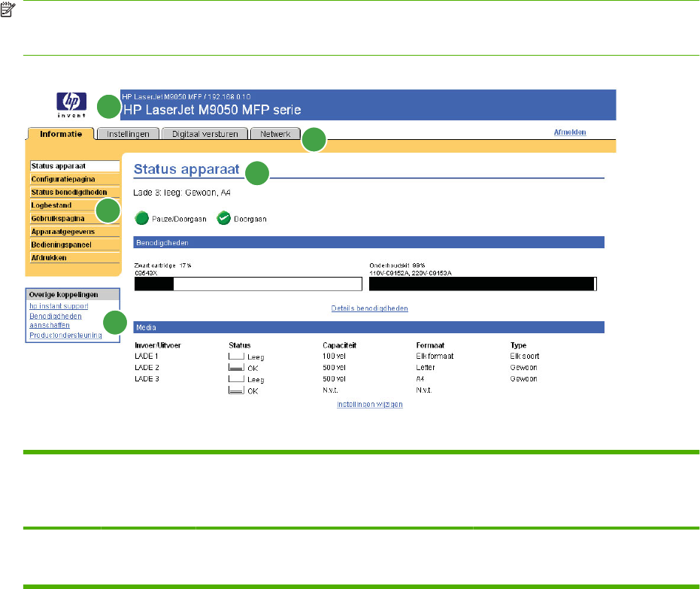
Task: Click the note icon above the page
Action: (8, 9)
